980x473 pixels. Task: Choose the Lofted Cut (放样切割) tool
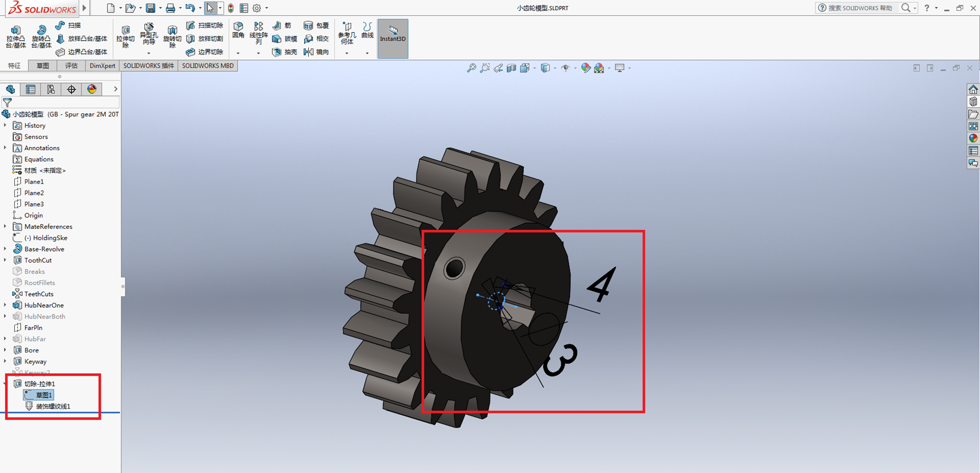(204, 39)
